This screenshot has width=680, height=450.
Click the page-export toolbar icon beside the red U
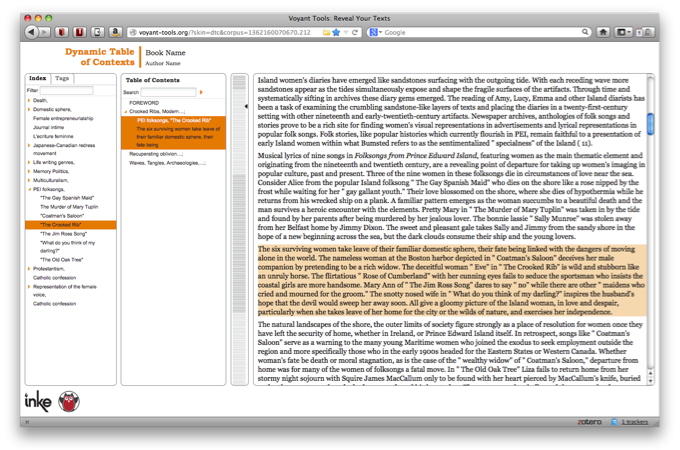98,32
